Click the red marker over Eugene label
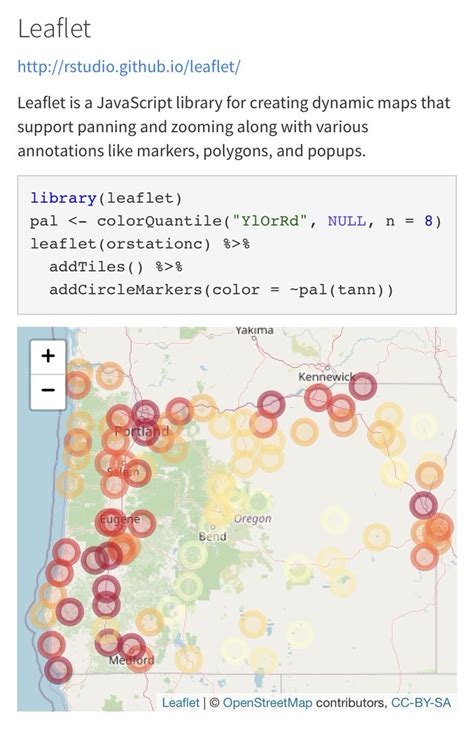The width and height of the screenshot is (474, 731). (110, 522)
